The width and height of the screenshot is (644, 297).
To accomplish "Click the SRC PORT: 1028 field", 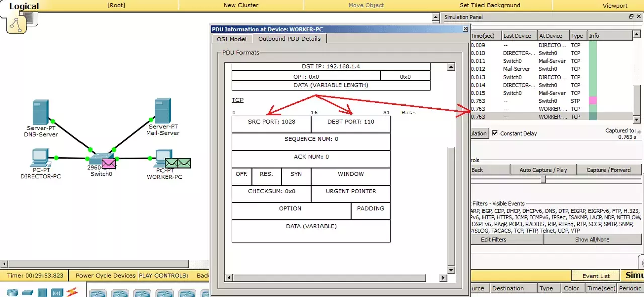I will pos(272,124).
